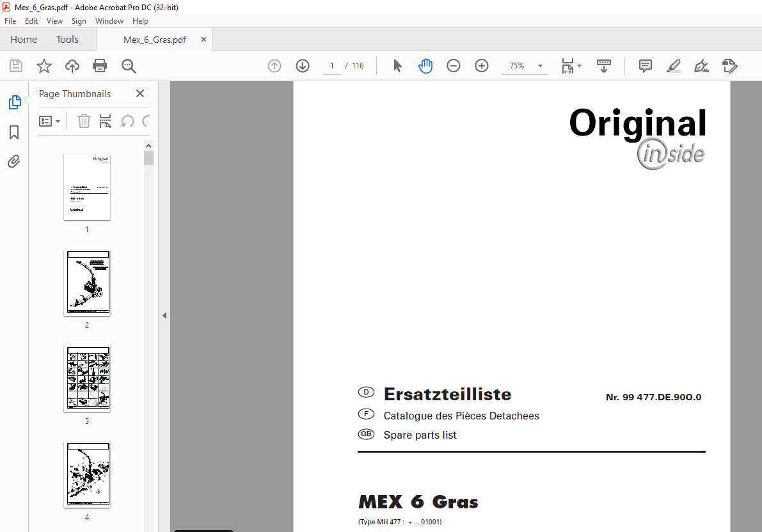Choose the selection arrow tool
This screenshot has height=532, width=762.
(397, 66)
